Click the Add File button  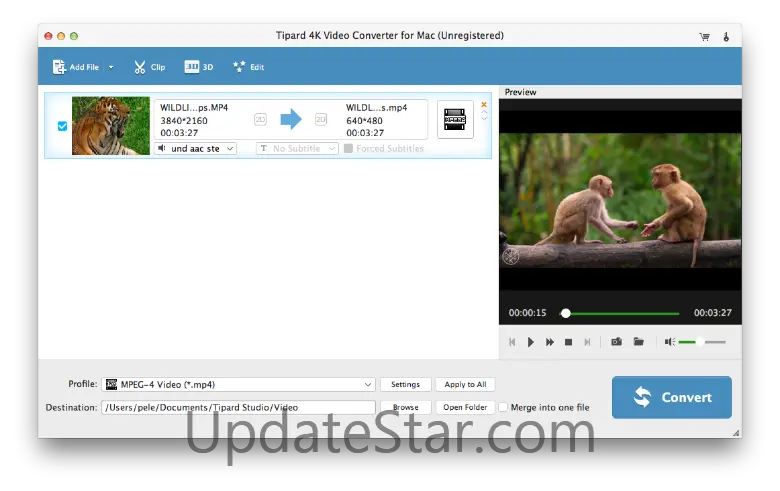click(76, 67)
